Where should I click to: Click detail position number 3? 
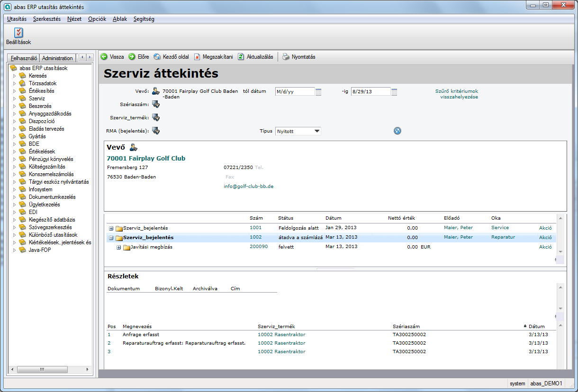[x=109, y=351]
